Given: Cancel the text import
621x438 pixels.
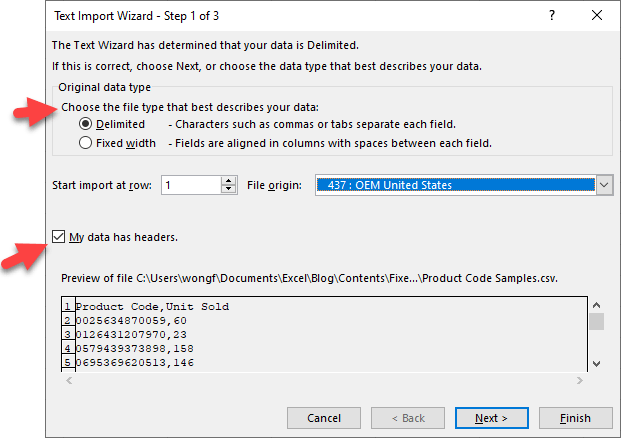Looking at the screenshot, I should (x=324, y=417).
